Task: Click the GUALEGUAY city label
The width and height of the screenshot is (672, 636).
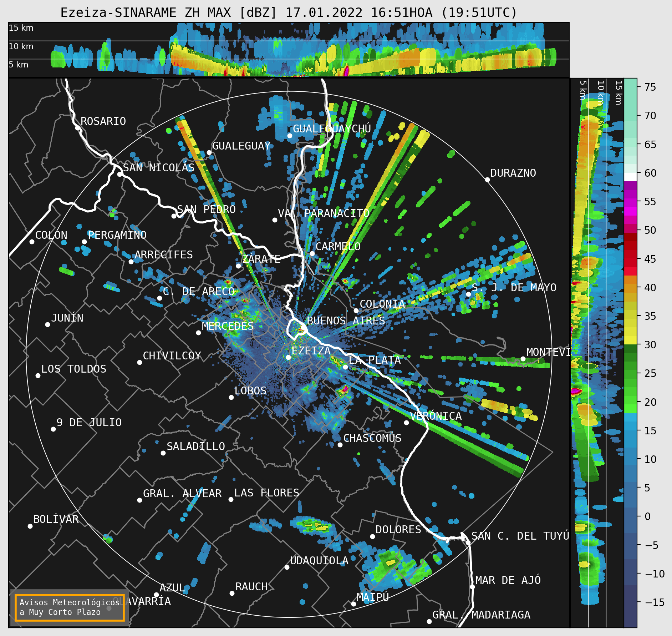Action: (241, 146)
